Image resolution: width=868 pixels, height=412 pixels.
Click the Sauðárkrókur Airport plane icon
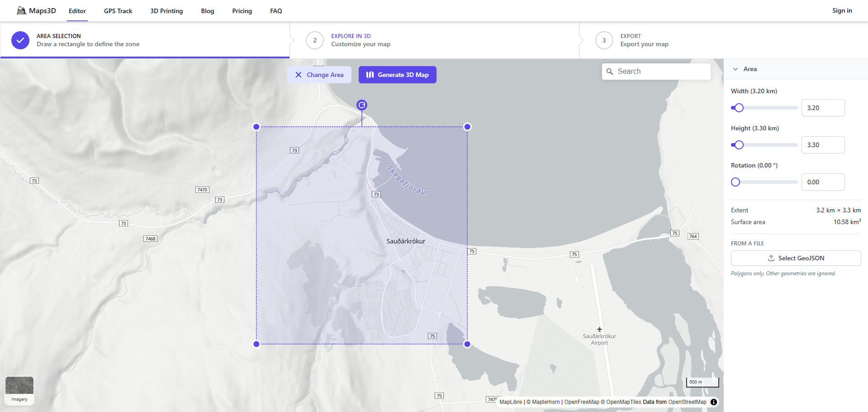[599, 329]
